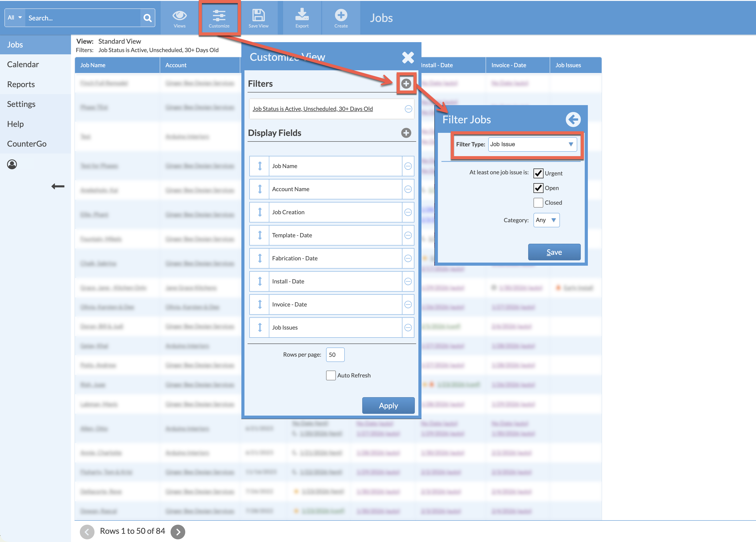Click the Apply button
The width and height of the screenshot is (756, 542).
[x=388, y=406]
